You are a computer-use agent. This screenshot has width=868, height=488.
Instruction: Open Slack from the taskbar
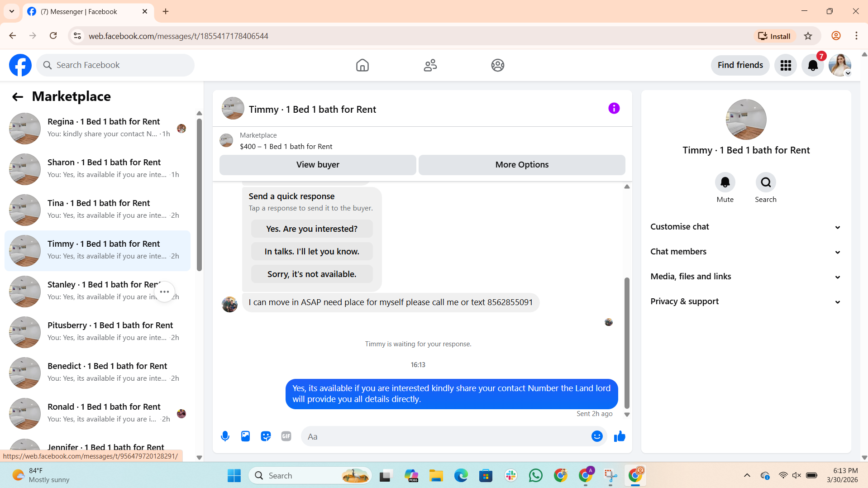510,475
